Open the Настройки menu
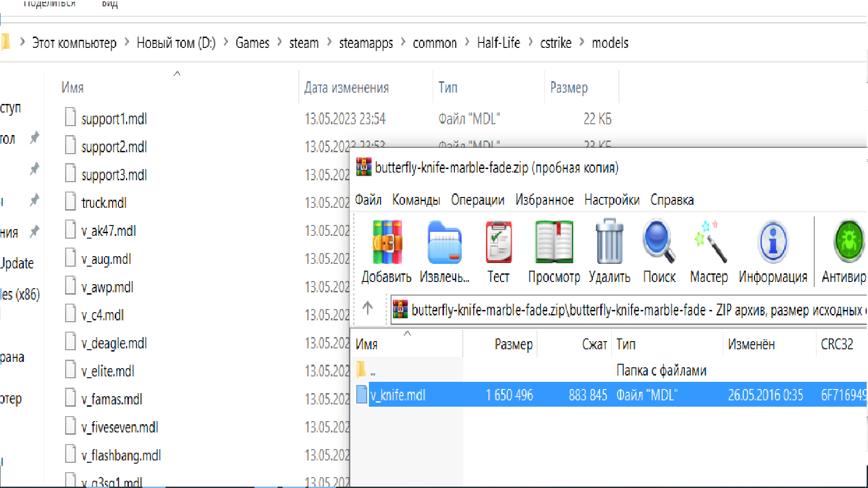 (x=612, y=200)
